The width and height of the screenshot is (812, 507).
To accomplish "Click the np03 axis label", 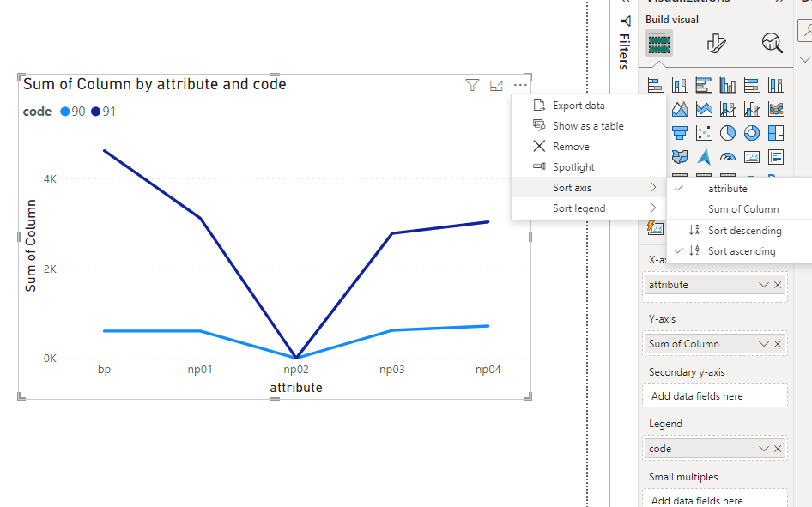I will (x=392, y=370).
